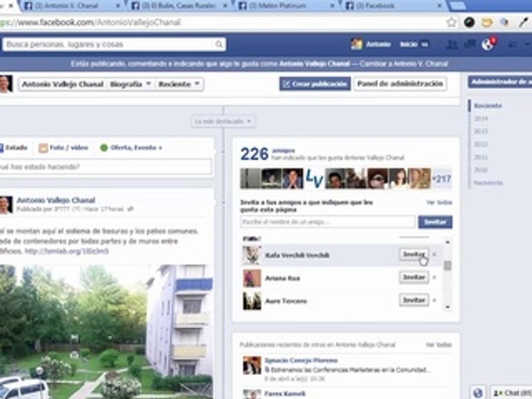
Task: Click the search magnifier icon
Action: coord(219,44)
